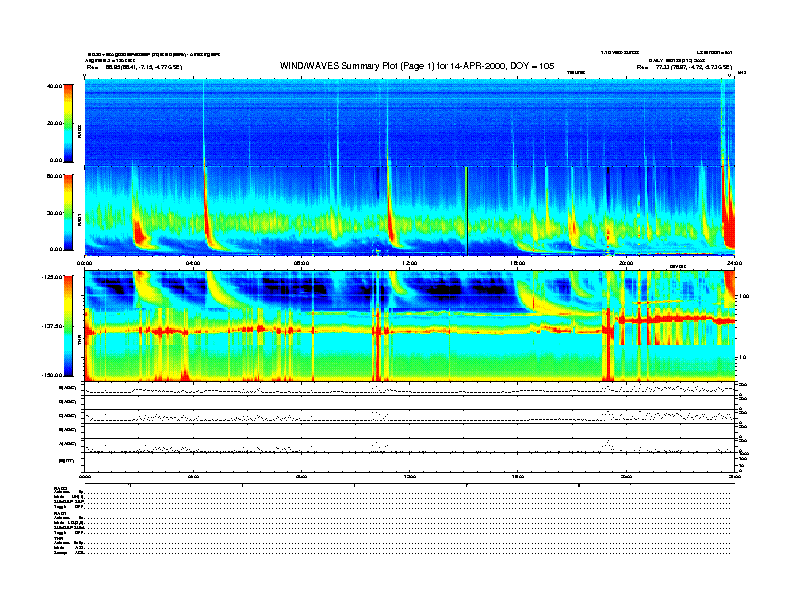Click the 12:00 tick label under RAD1 panel
Image resolution: width=792 pixels, height=612 pixels.
(x=410, y=263)
